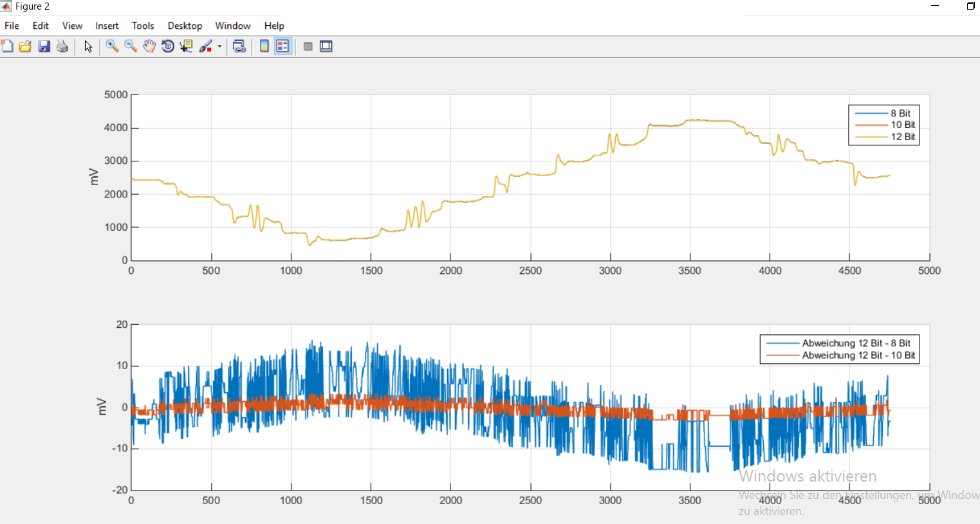The width and height of the screenshot is (980, 524).
Task: Click 'Abweichung 12 Bit - 10 Bit' legend entry
Action: coord(858,355)
